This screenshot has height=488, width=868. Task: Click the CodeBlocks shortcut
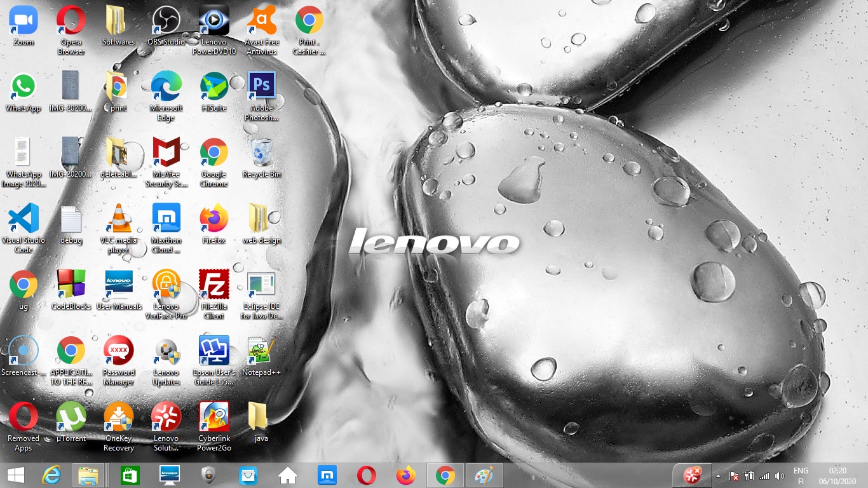tap(71, 285)
